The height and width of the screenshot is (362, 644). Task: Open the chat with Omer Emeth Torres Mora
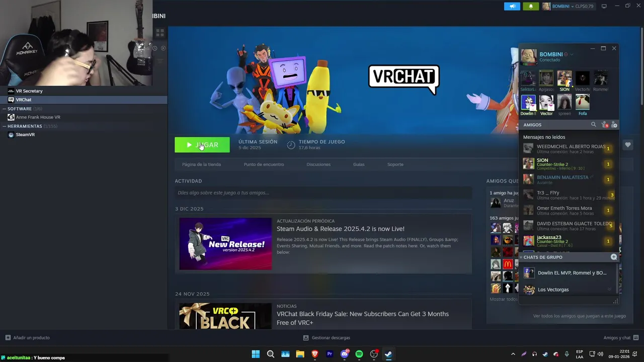(x=569, y=210)
